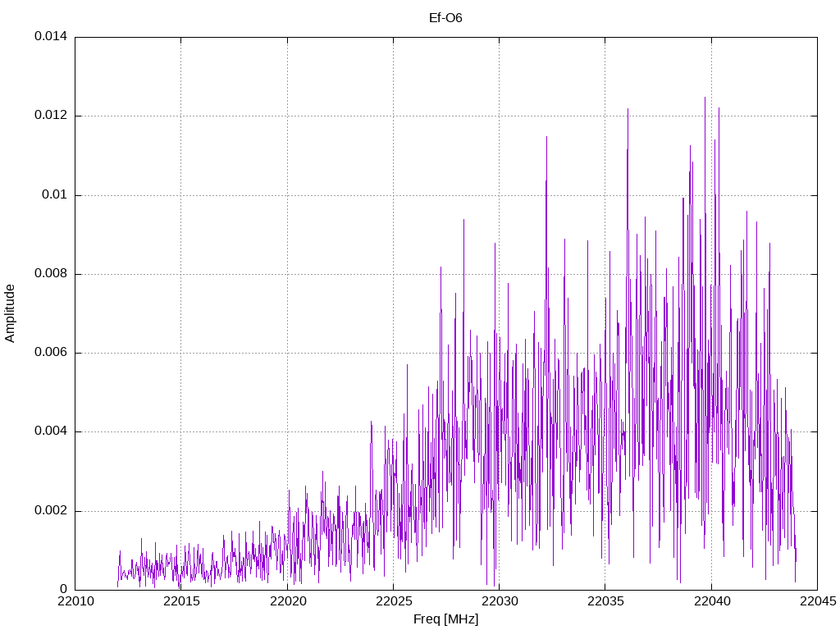Click x-axis tick label 22020
840x630 pixels.
[x=288, y=601]
